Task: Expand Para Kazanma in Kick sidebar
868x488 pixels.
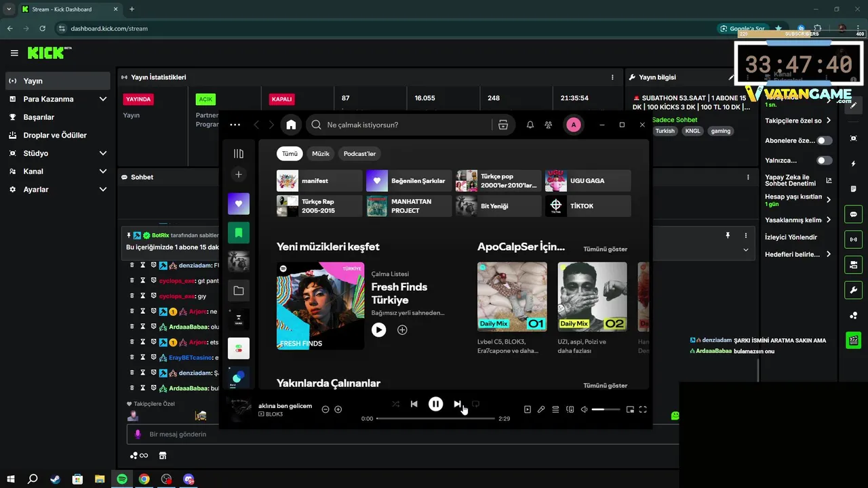Action: (103, 99)
